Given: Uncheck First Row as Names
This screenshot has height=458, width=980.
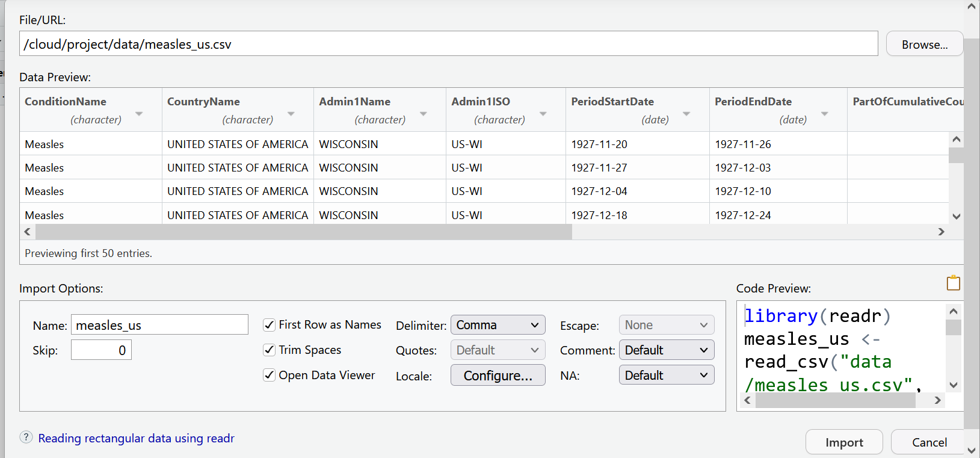Looking at the screenshot, I should pos(270,325).
